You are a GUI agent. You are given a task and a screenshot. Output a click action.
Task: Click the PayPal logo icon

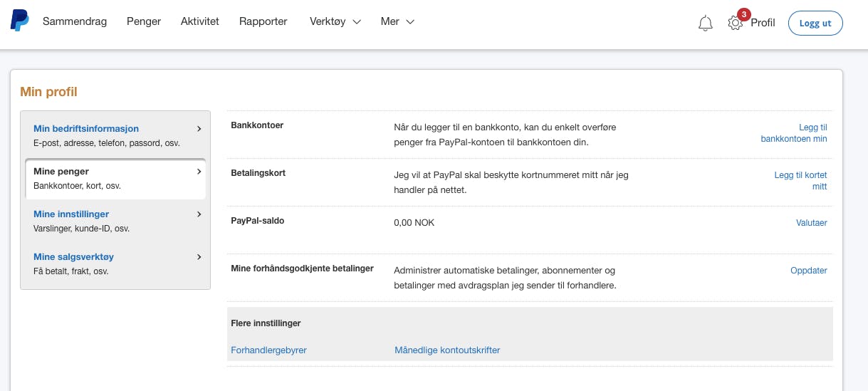pos(19,21)
